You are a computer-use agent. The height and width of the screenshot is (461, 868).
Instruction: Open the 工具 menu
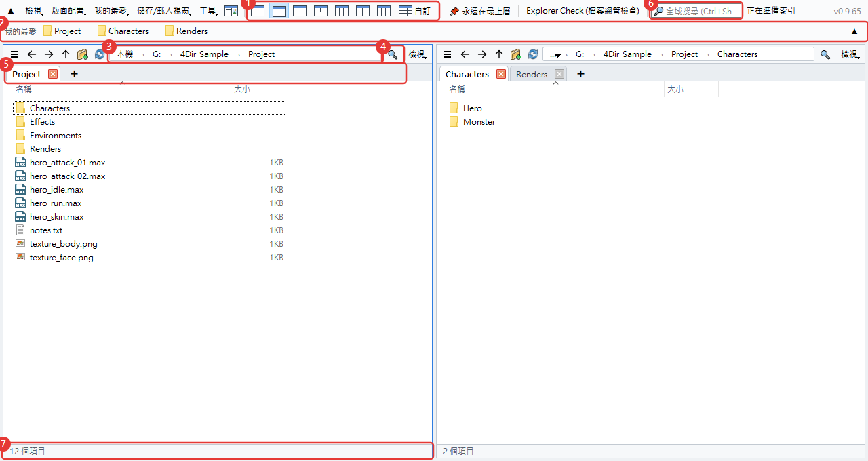[209, 11]
